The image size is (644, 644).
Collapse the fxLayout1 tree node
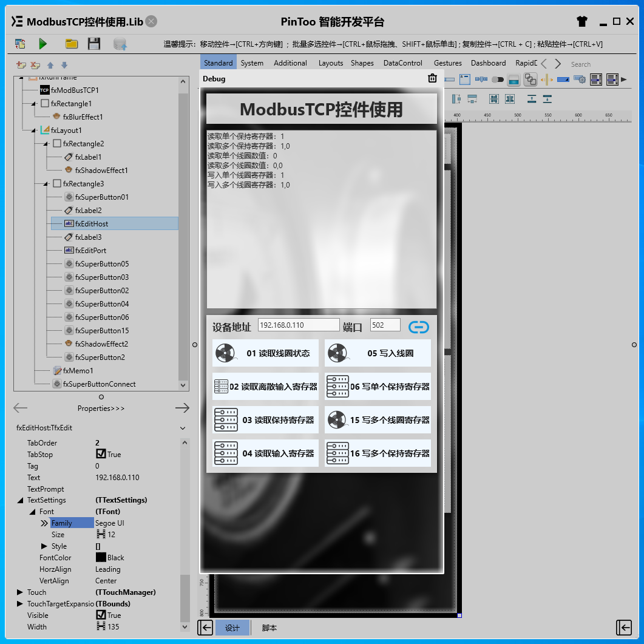pyautogui.click(x=34, y=130)
